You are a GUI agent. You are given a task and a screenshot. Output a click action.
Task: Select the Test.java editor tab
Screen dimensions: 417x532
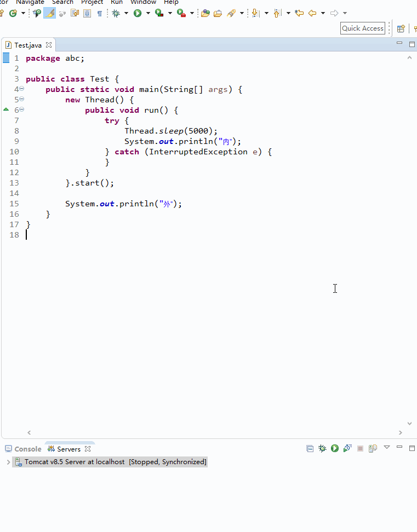click(28, 45)
